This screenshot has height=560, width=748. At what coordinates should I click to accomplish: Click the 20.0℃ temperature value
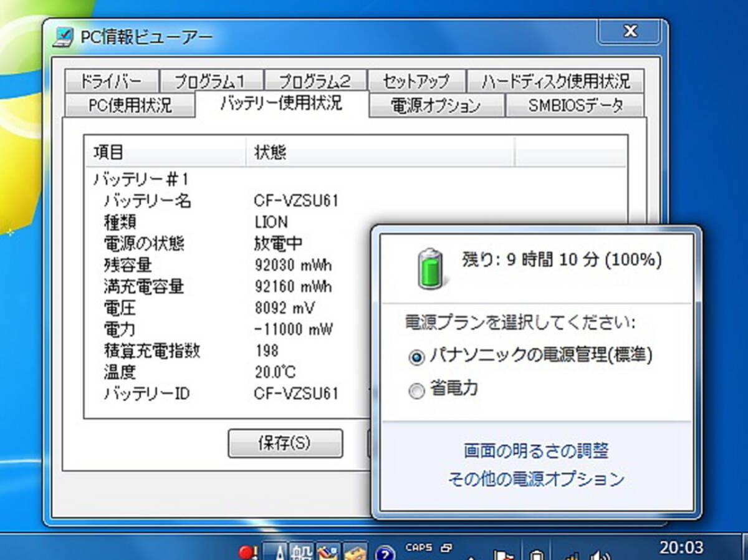(276, 372)
